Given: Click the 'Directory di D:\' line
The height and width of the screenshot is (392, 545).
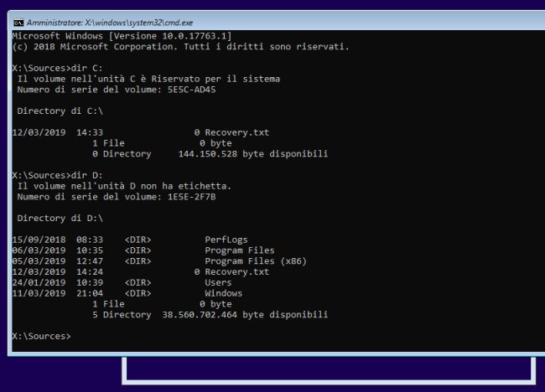Looking at the screenshot, I should 60,219.
